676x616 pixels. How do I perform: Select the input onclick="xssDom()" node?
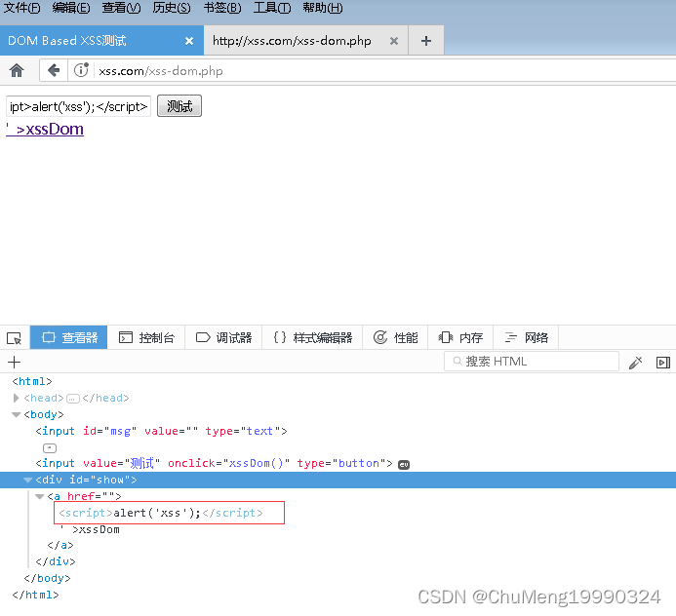click(215, 463)
